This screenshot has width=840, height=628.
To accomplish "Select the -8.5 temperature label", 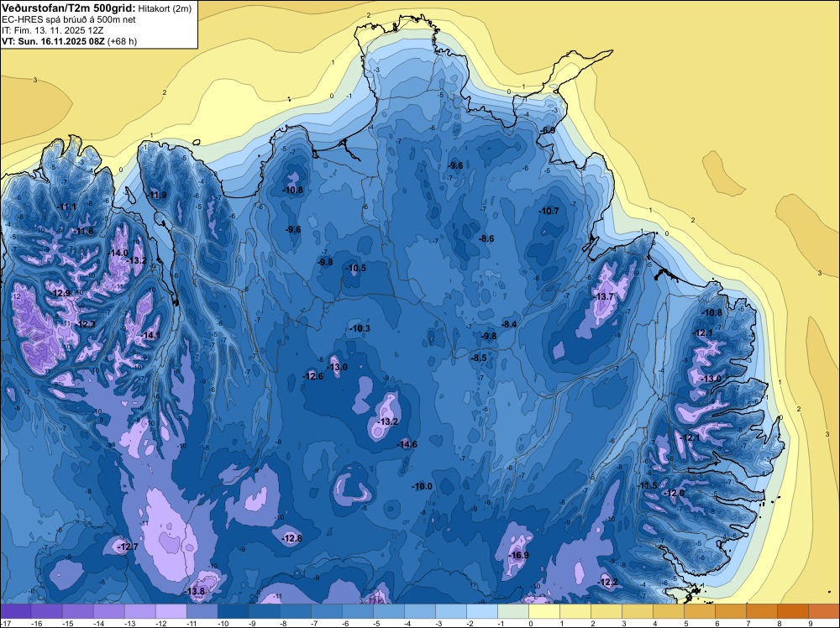I will [x=479, y=358].
